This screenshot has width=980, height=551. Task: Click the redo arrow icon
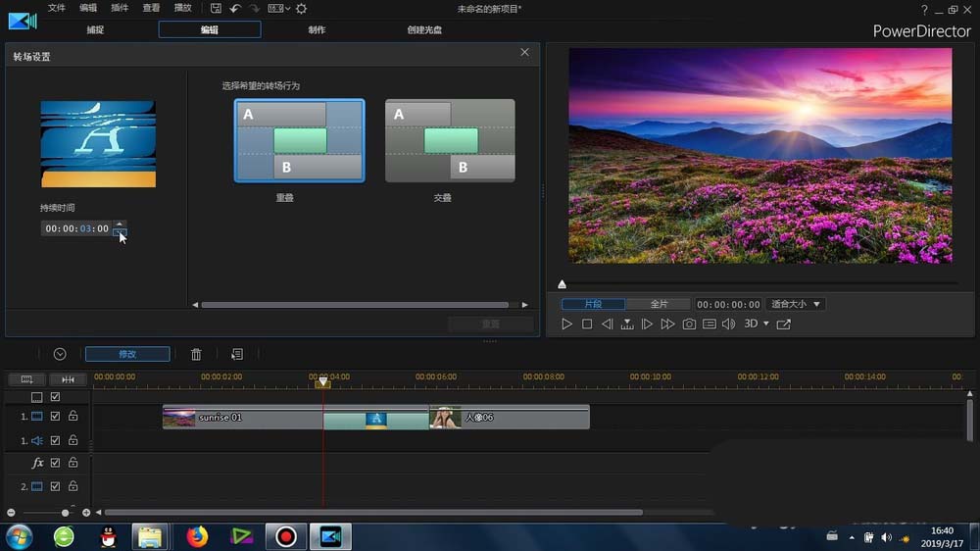pyautogui.click(x=255, y=9)
